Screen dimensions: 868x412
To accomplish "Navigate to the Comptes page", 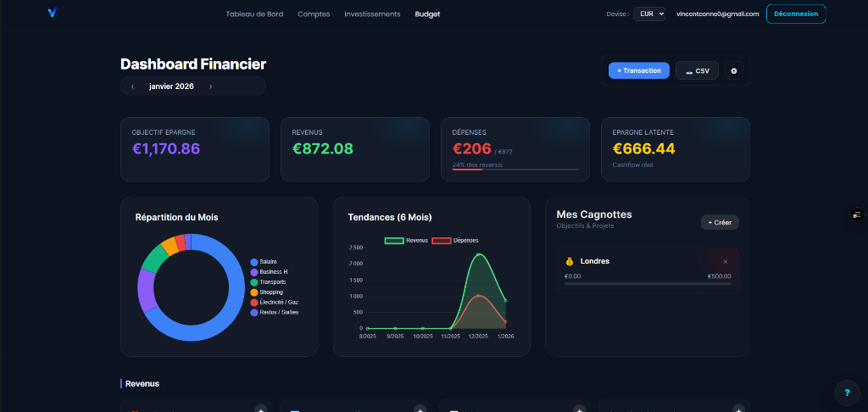I will click(x=314, y=14).
